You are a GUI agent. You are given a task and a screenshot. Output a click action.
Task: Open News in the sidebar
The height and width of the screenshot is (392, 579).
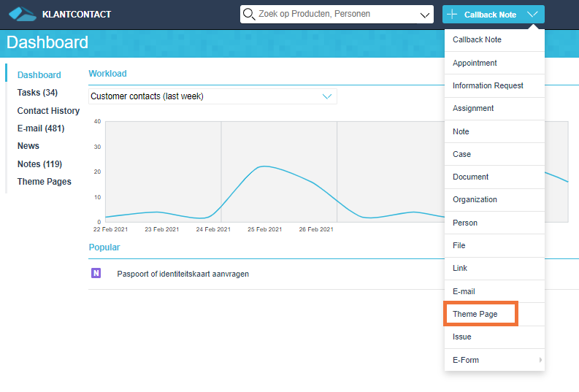click(28, 146)
